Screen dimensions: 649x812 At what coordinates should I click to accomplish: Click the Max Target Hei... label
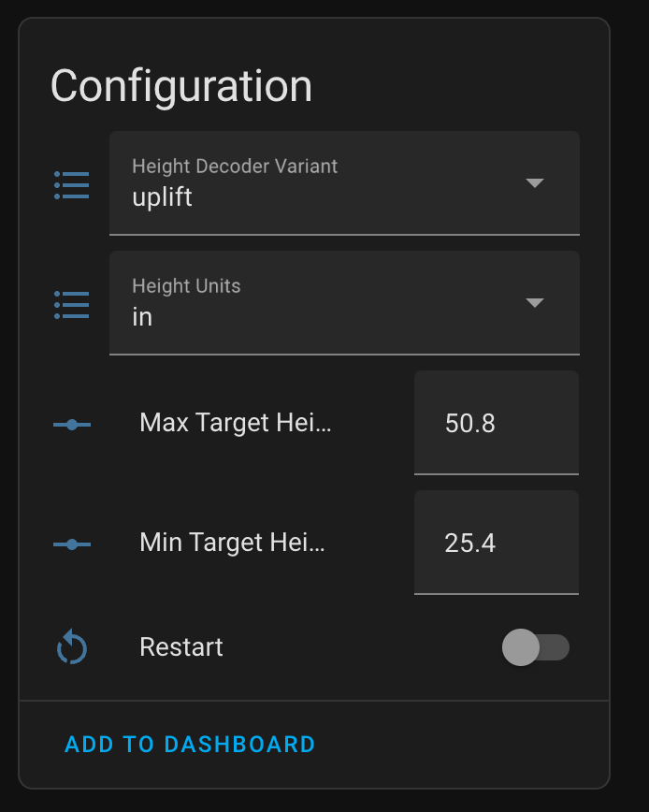[236, 423]
